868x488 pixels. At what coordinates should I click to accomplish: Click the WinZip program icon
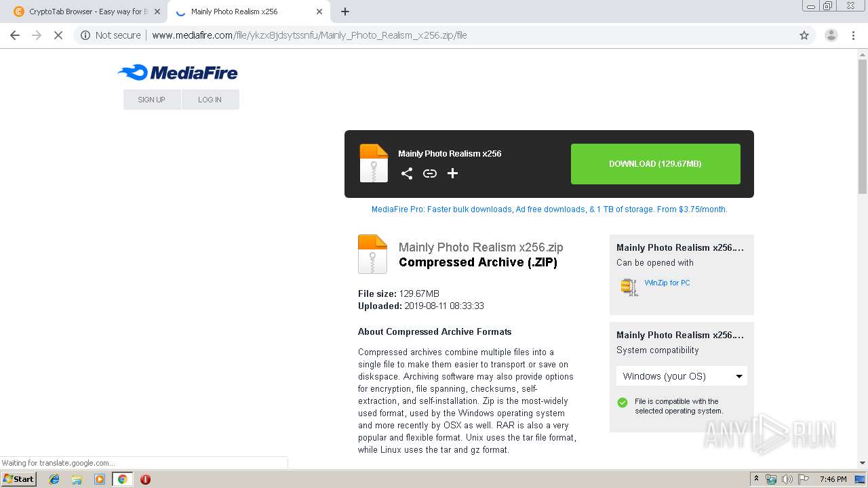[629, 287]
